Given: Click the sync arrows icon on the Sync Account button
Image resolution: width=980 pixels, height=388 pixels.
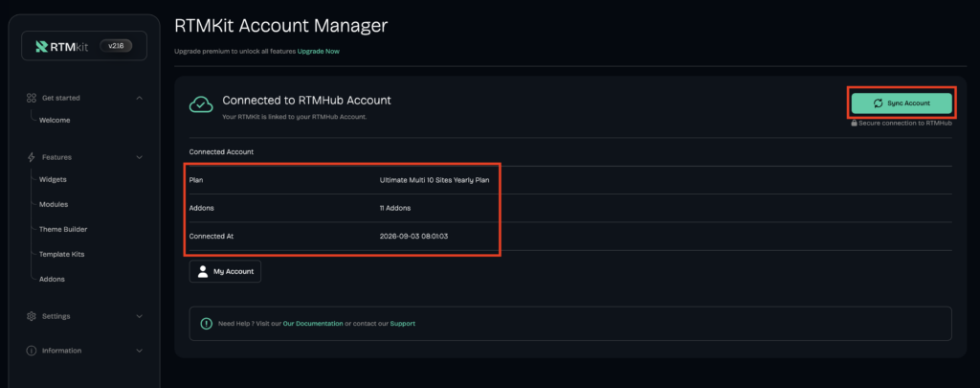Looking at the screenshot, I should [879, 103].
